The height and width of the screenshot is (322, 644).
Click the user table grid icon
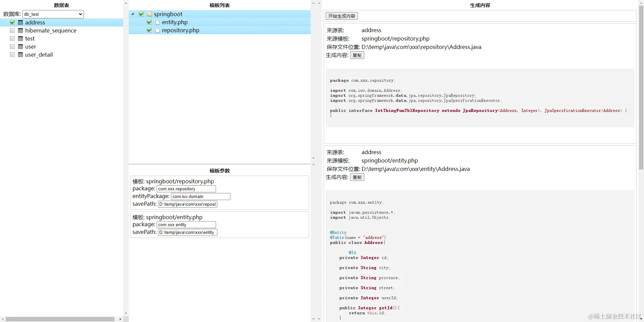20,47
